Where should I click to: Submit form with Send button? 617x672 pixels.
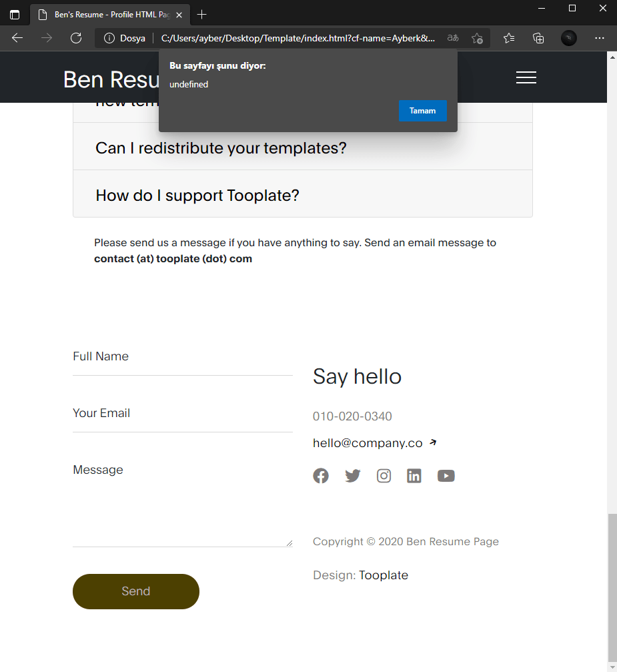(136, 591)
